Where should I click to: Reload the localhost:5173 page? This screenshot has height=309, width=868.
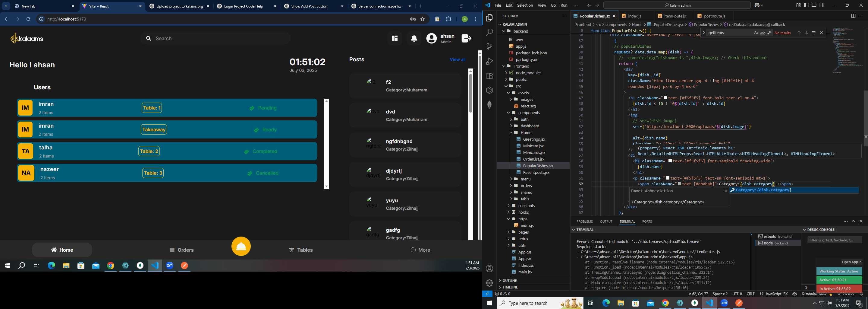tap(28, 19)
